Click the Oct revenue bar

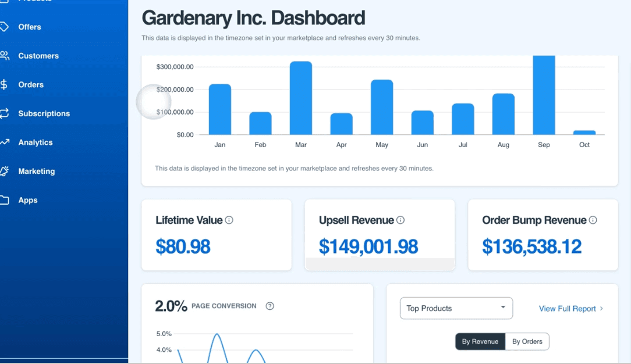point(584,133)
